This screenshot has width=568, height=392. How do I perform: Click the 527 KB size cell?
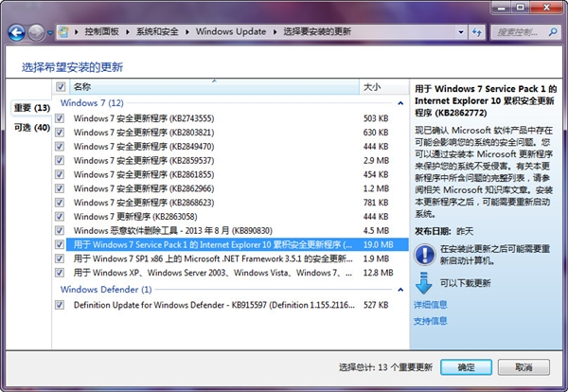pos(376,305)
